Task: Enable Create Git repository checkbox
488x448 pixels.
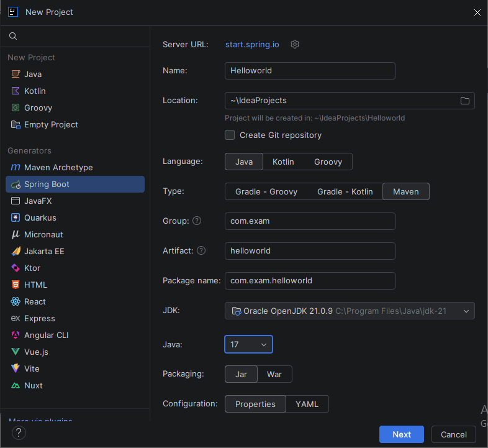Action: pos(230,135)
